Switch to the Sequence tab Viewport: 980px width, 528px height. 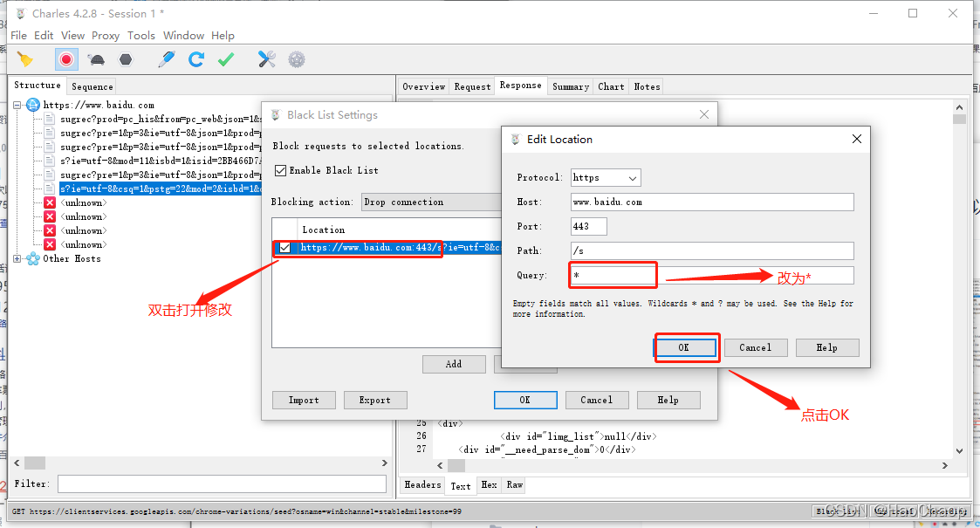(92, 86)
